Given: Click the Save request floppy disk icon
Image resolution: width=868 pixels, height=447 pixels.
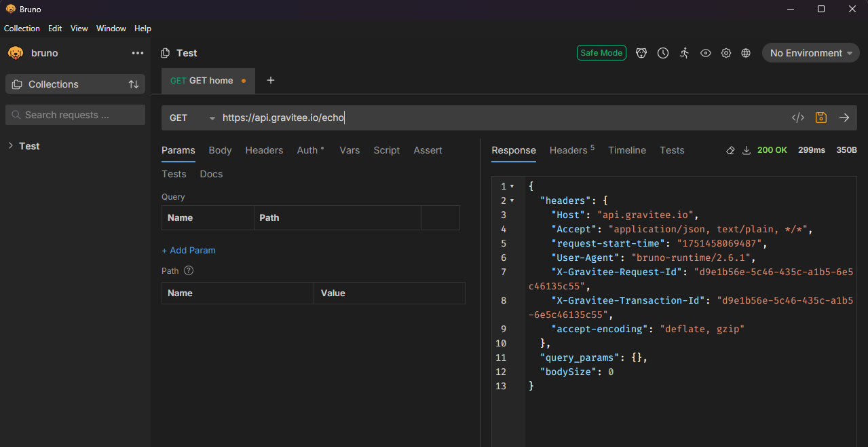Looking at the screenshot, I should [821, 118].
